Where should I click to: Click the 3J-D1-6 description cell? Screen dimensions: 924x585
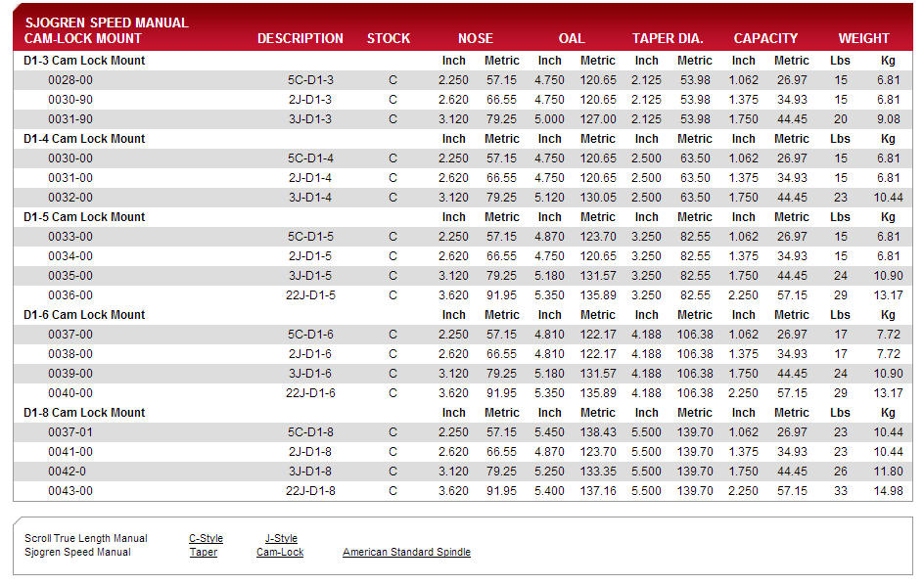click(310, 374)
